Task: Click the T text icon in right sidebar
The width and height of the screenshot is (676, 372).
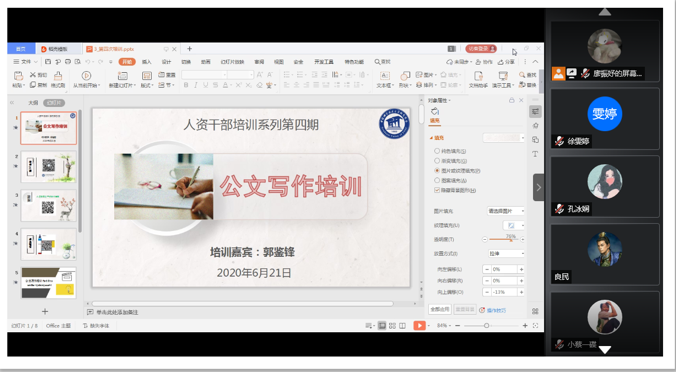Action: pos(535,154)
